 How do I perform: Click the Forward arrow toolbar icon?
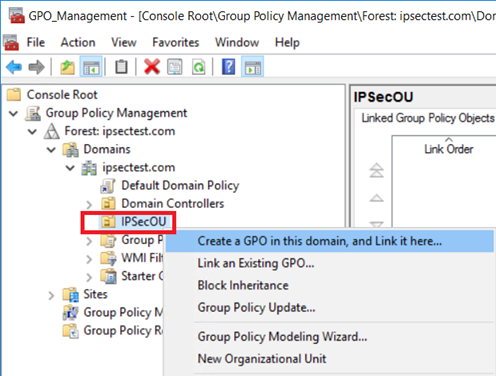coord(36,67)
